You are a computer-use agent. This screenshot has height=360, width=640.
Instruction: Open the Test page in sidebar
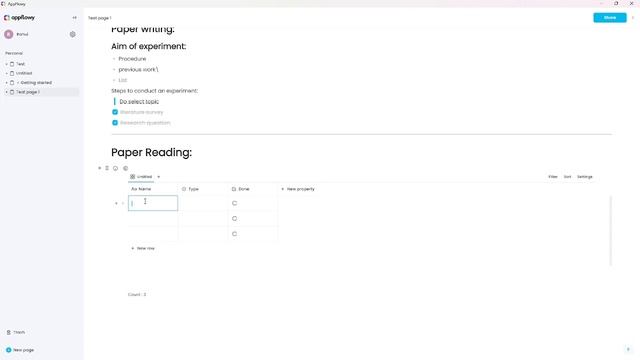(x=20, y=64)
